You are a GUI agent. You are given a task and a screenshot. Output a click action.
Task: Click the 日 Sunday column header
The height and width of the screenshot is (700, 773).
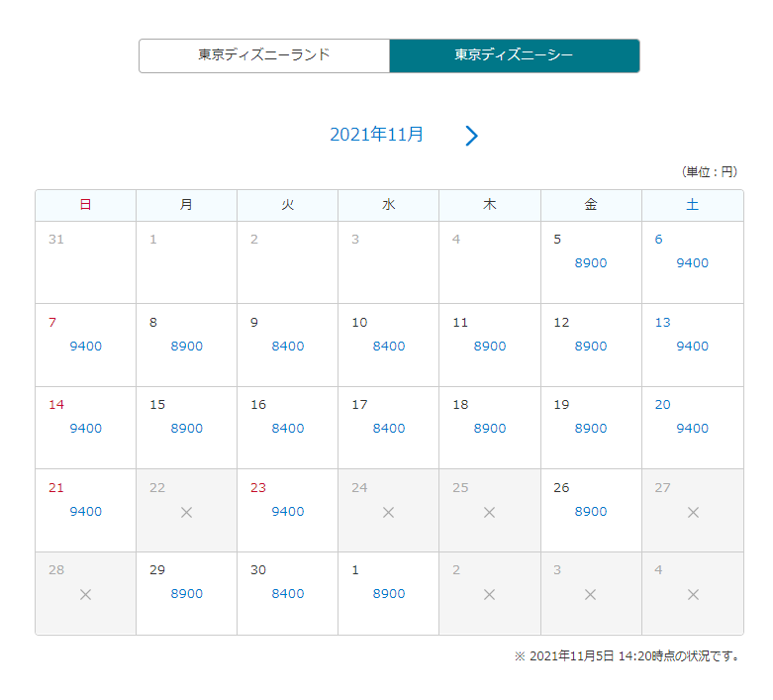point(86,205)
